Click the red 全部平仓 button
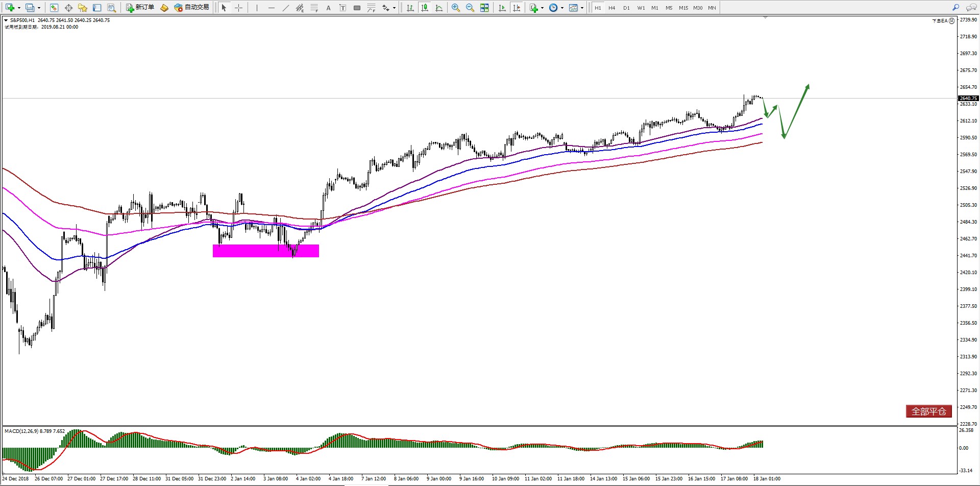The image size is (980, 486). coord(929,411)
